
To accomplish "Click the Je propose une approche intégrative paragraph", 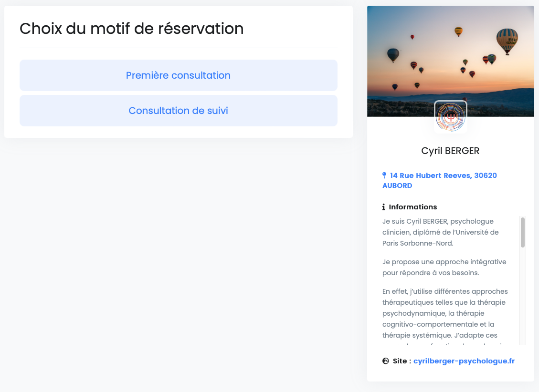I will point(444,268).
